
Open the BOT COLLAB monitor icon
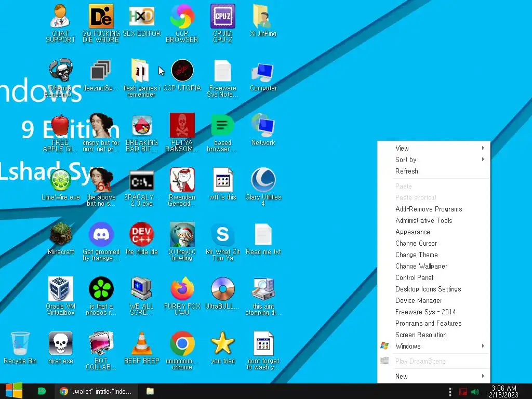(101, 351)
